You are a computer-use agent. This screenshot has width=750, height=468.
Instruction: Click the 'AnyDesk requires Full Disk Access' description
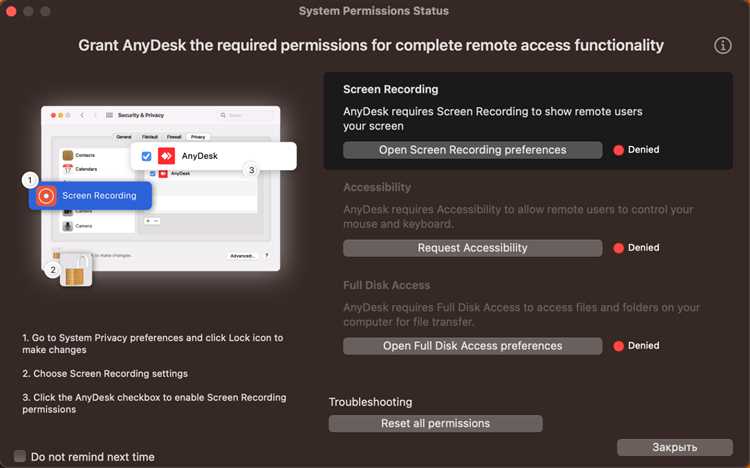(521, 315)
